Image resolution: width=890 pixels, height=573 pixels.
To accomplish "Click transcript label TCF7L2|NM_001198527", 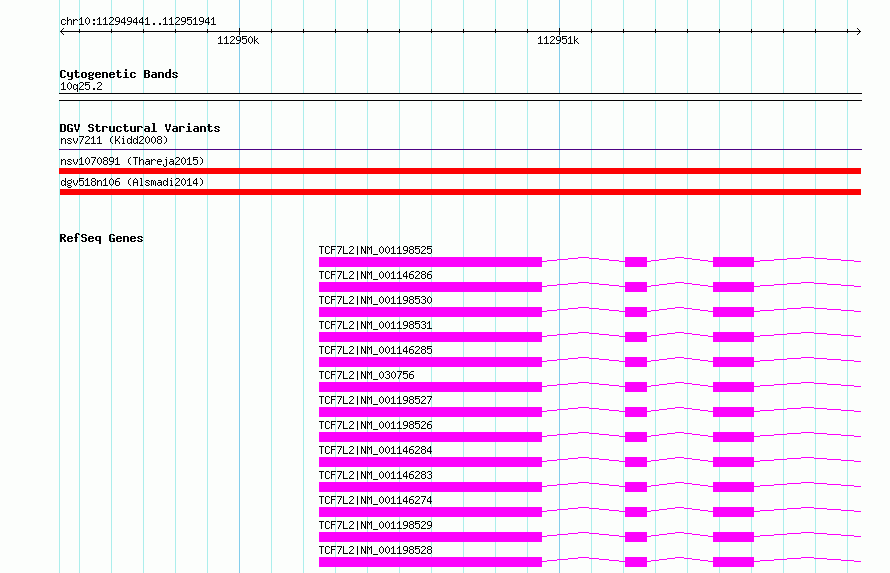I will 375,400.
